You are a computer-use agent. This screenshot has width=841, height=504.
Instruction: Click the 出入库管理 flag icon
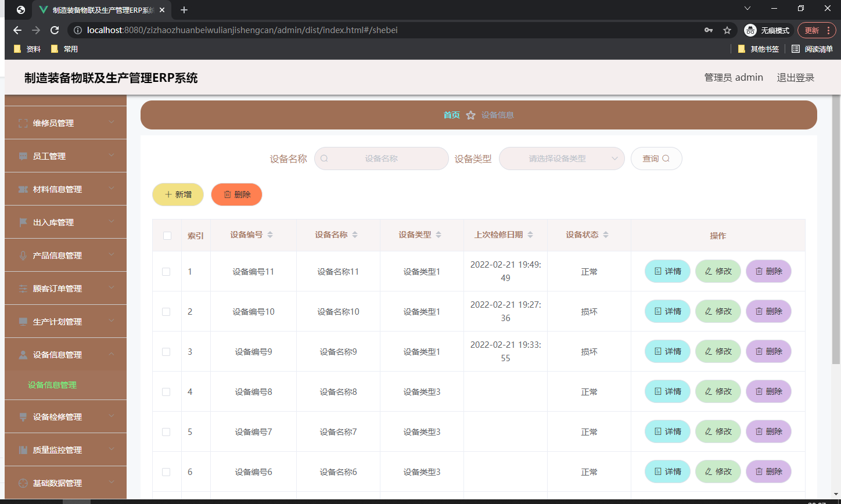click(23, 222)
